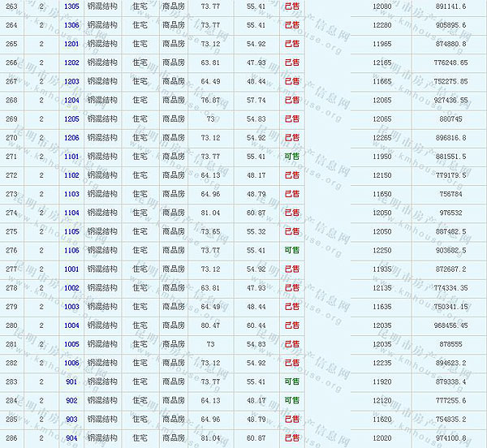Viewport: 487px width, 448px height.
Task: Open room number 1306 link
Action: 71,24
